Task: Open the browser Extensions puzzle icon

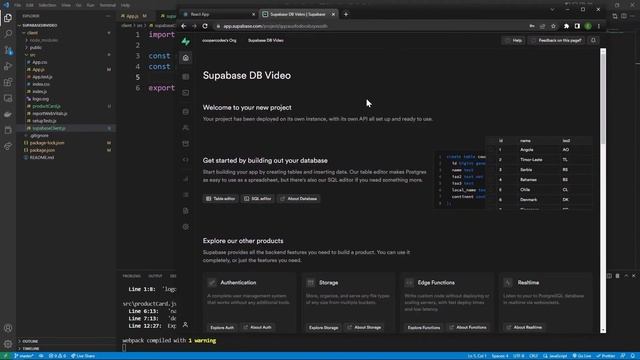Action: (x=566, y=26)
